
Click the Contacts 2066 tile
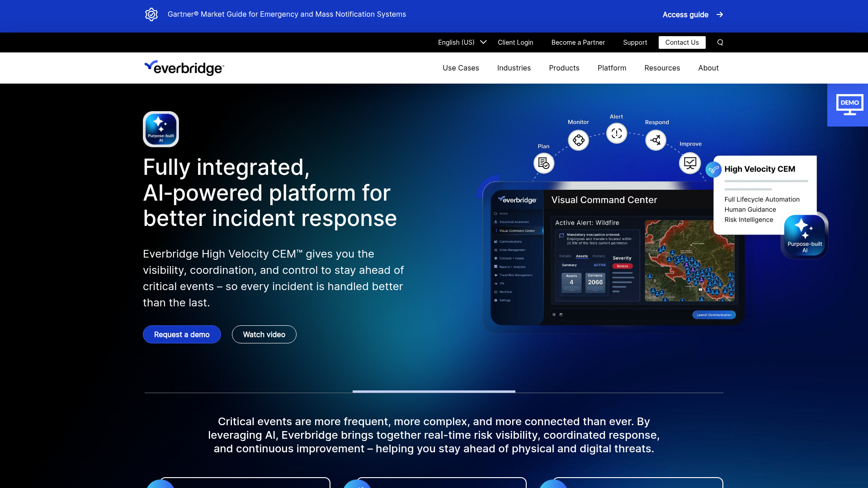tap(595, 283)
